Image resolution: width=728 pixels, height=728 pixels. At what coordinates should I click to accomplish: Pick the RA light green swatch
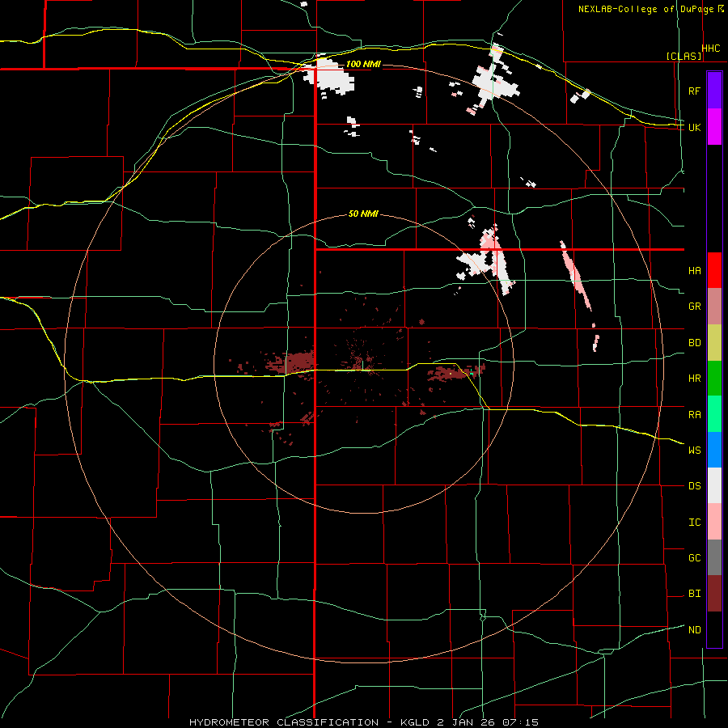pyautogui.click(x=714, y=414)
